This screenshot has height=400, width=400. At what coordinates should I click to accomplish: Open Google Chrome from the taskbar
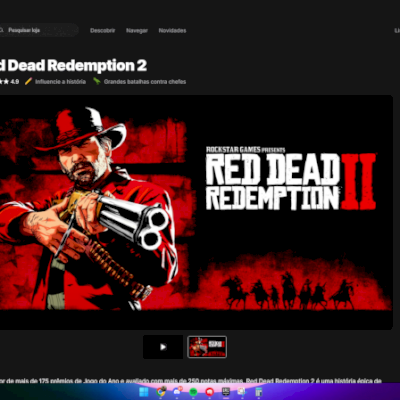(161, 392)
